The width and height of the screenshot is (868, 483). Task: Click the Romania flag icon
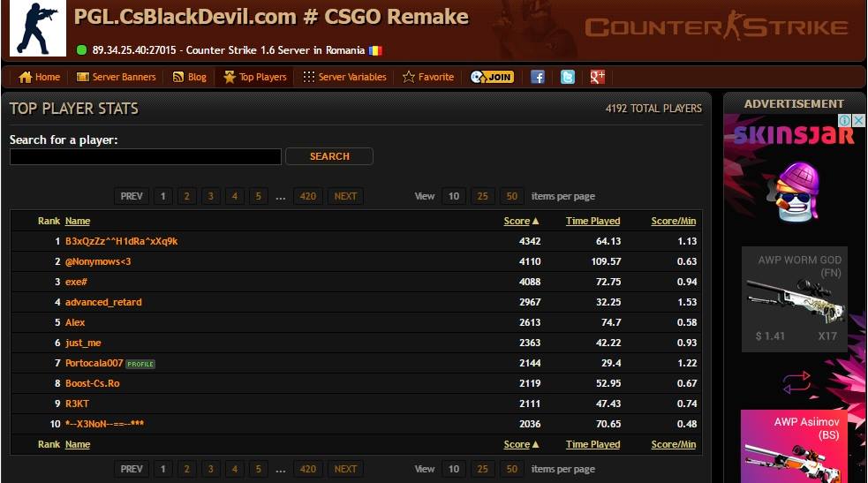point(375,50)
